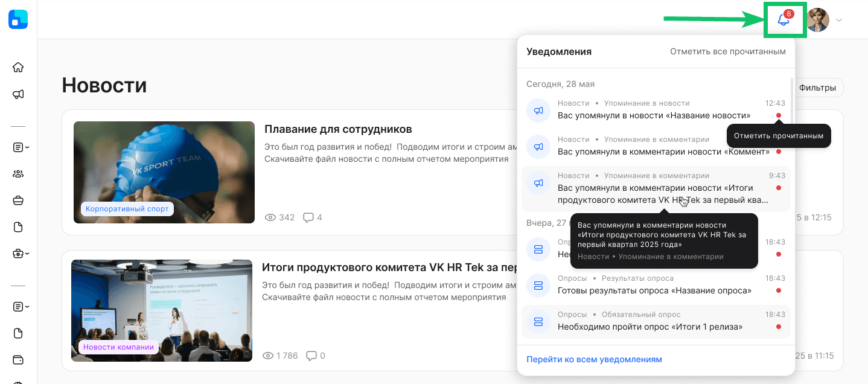Click the blue app logo at top left
The height and width of the screenshot is (384, 868).
(18, 19)
